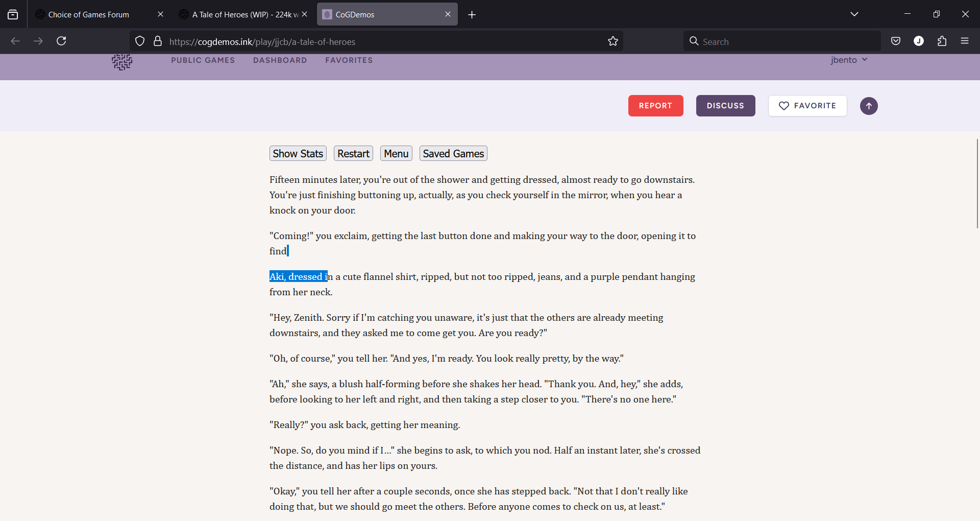This screenshot has width=980, height=521.
Task: Go forward to next page
Action: (x=38, y=41)
